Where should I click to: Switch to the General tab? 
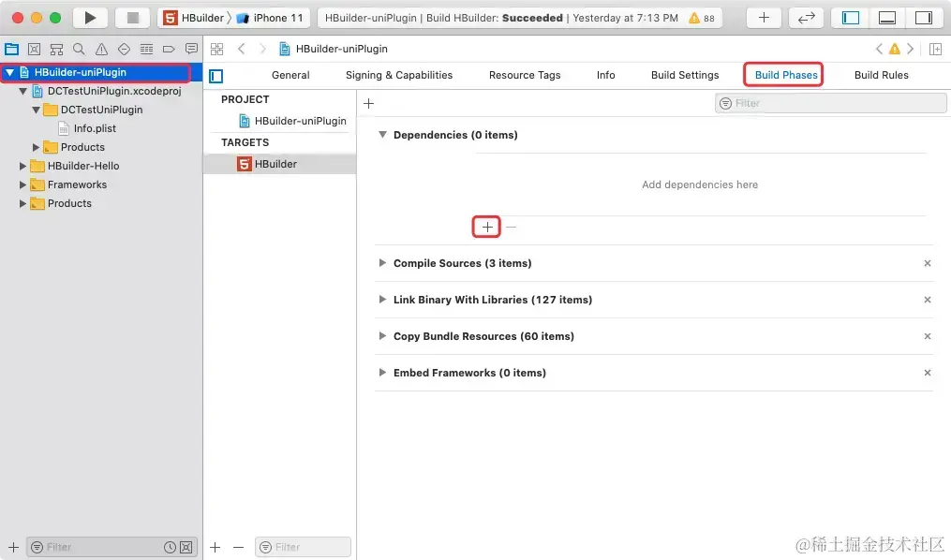(x=290, y=75)
